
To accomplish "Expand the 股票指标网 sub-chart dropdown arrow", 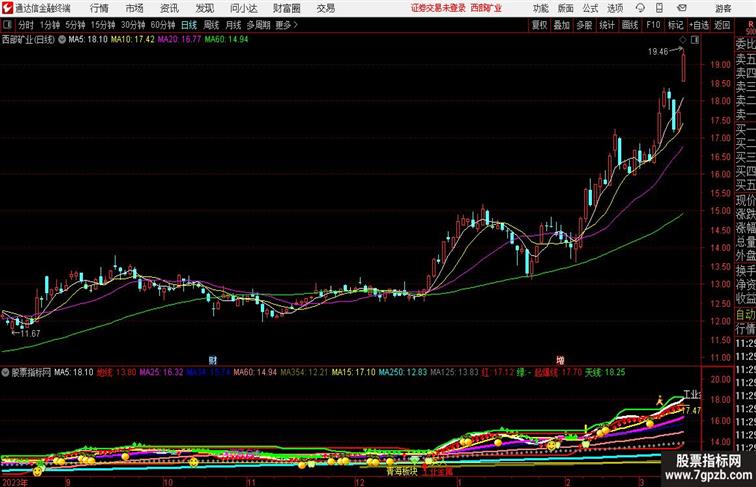I will (x=5, y=372).
